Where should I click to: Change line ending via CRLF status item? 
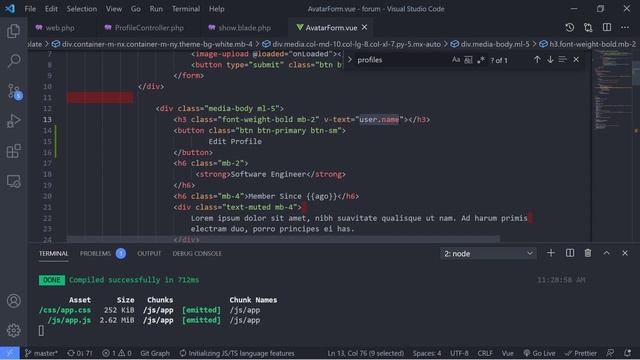pos(485,353)
